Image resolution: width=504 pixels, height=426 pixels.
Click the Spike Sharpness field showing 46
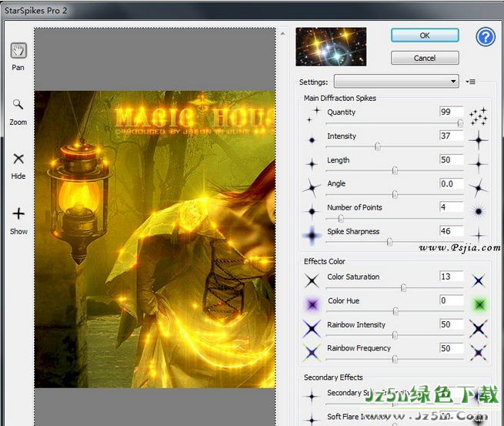click(x=451, y=231)
